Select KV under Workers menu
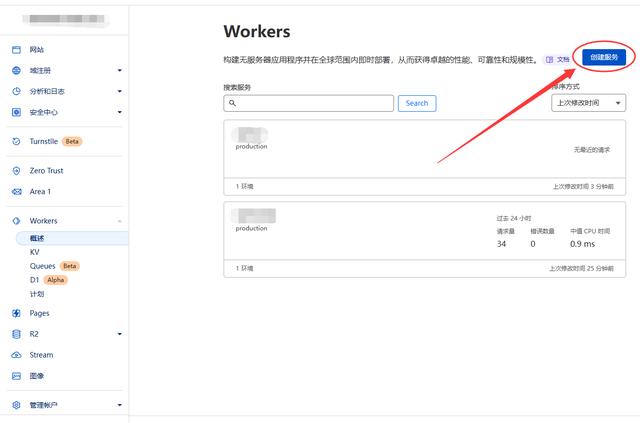The height and width of the screenshot is (423, 640). click(35, 252)
